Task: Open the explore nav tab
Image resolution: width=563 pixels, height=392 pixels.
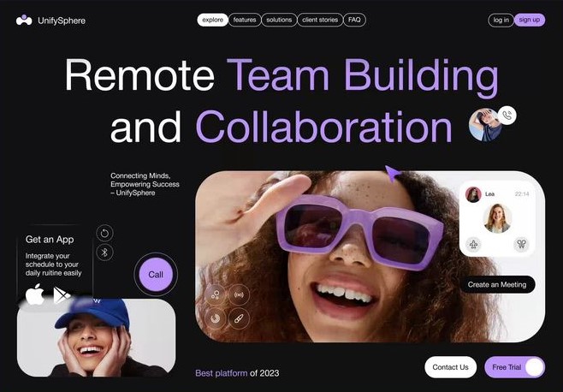Action: [x=212, y=21]
